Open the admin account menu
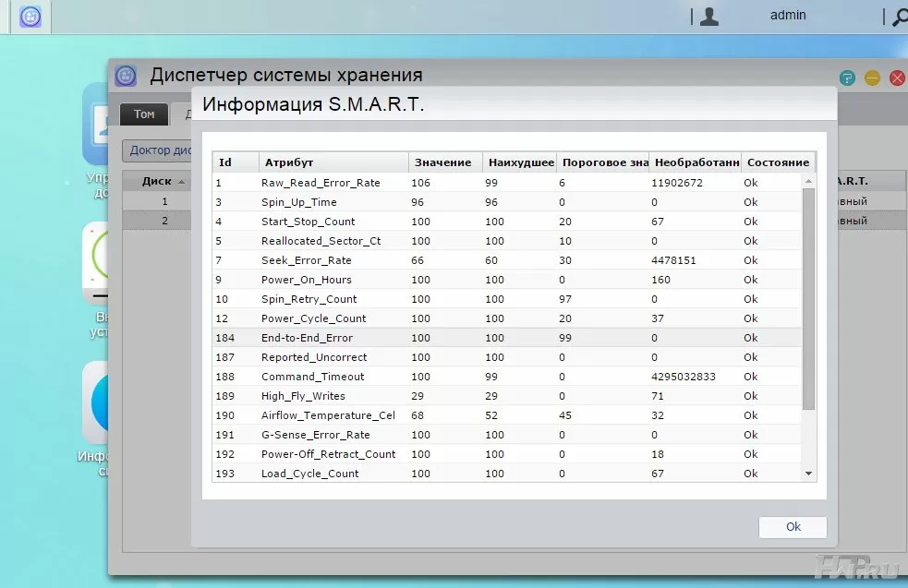Screen dimensions: 908x588 (787, 16)
